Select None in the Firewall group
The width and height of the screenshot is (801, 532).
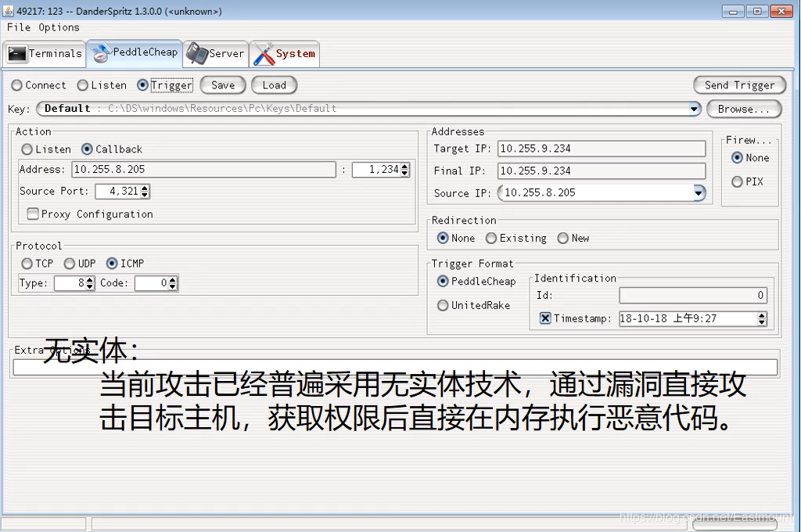[737, 158]
